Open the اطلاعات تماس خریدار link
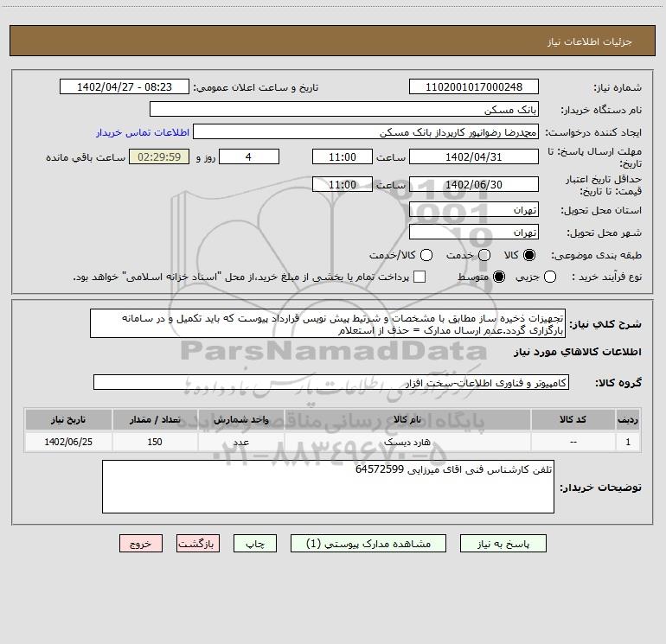Screen dimensions: 666x644 click(143, 132)
